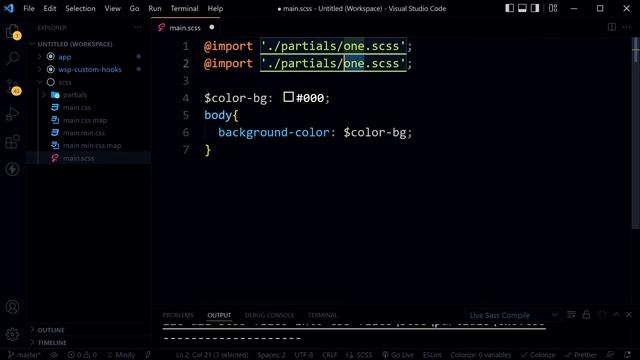The height and width of the screenshot is (360, 640).
Task: Open main.min.css.map in the explorer
Action: (x=92, y=145)
